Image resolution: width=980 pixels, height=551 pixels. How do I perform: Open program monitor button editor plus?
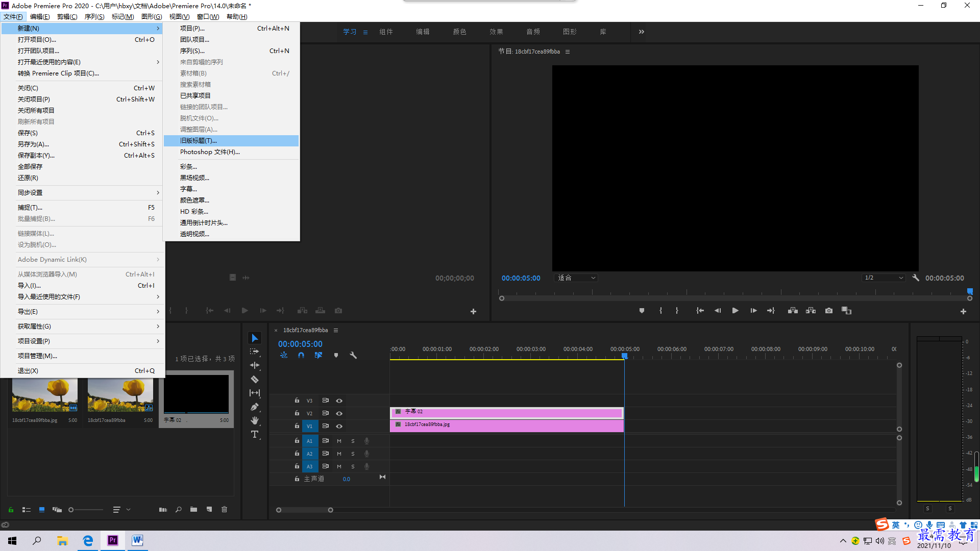pyautogui.click(x=963, y=311)
